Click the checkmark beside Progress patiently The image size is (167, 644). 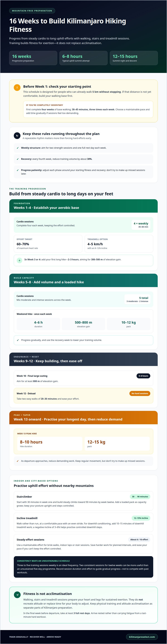tap(18, 170)
